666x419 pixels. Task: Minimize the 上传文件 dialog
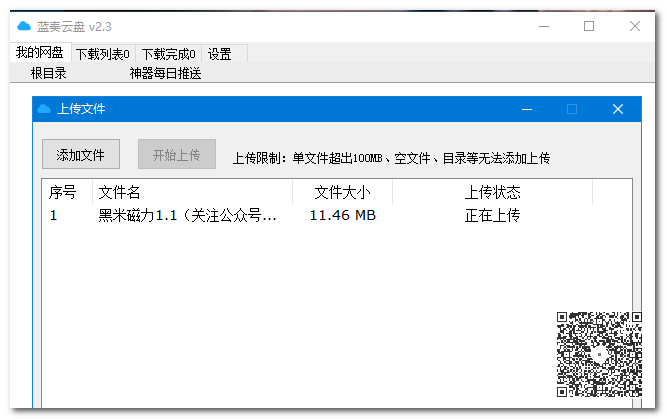coord(527,110)
